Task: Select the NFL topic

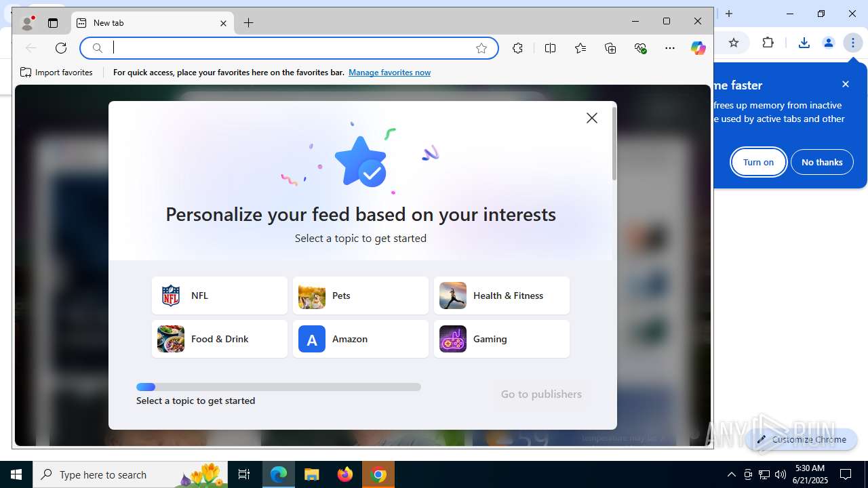Action: click(x=220, y=296)
